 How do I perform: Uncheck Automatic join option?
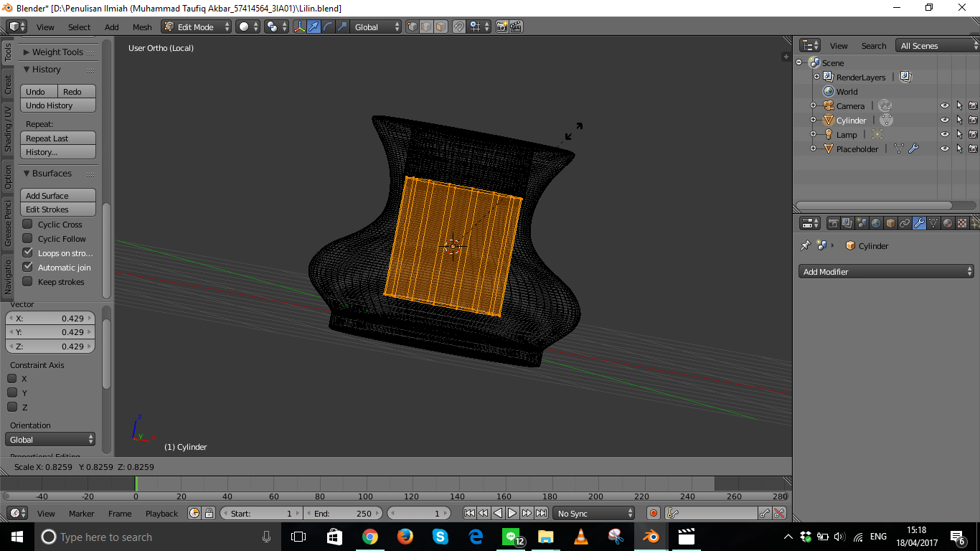27,267
